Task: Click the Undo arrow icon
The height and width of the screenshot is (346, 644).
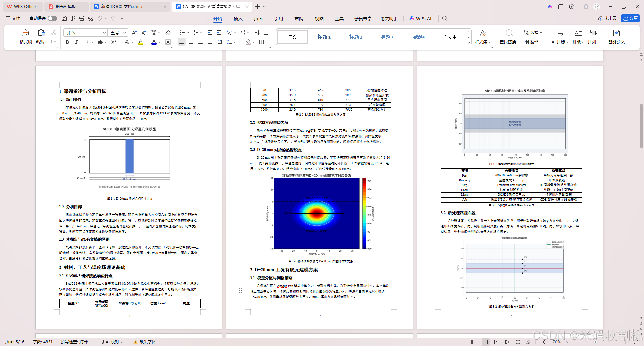Action: tap(100, 18)
